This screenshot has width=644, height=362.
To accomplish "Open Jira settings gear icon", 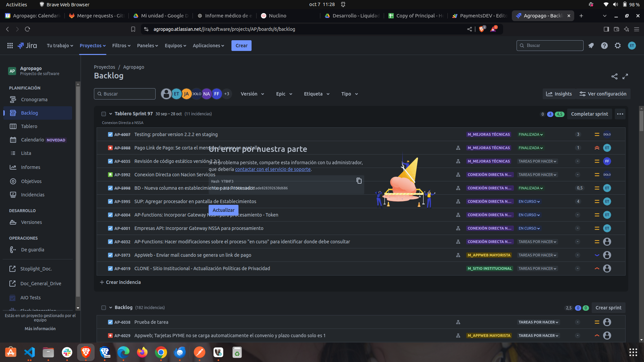I will pos(618,46).
